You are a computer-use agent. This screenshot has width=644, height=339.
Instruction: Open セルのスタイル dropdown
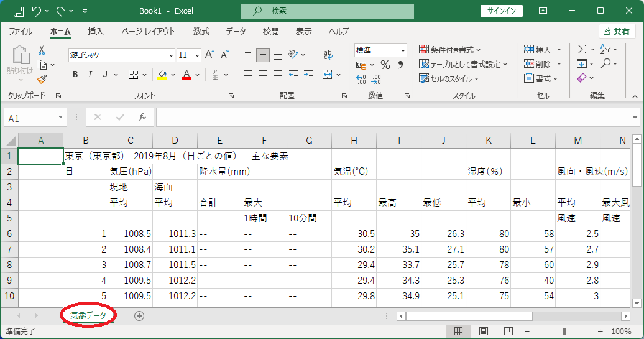click(x=449, y=78)
